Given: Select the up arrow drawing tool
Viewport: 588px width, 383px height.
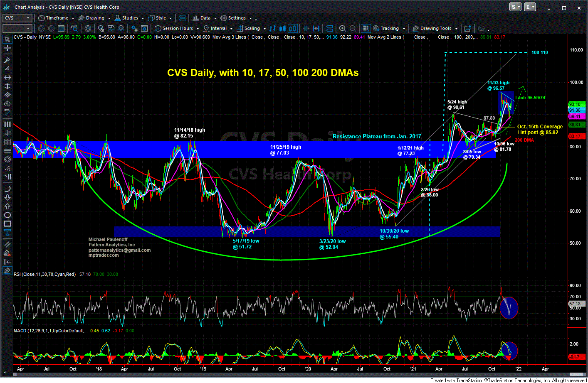Looking at the screenshot, I should click(7, 206).
